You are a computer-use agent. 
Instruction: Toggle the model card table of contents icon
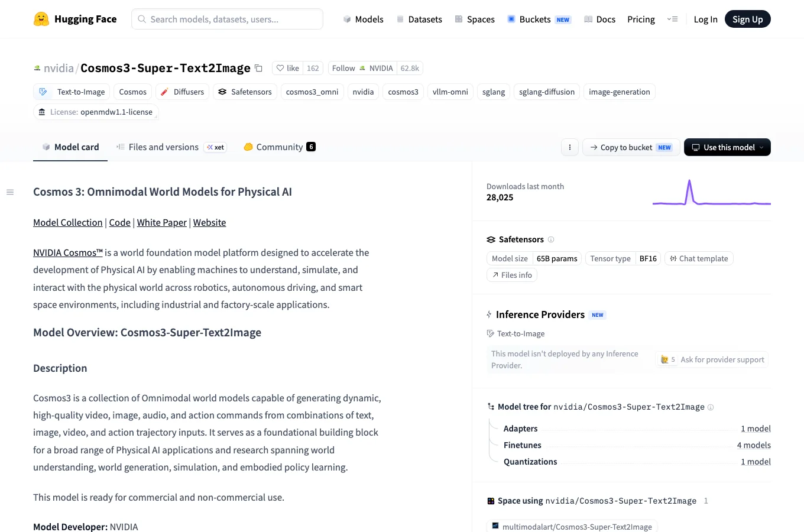(10, 192)
